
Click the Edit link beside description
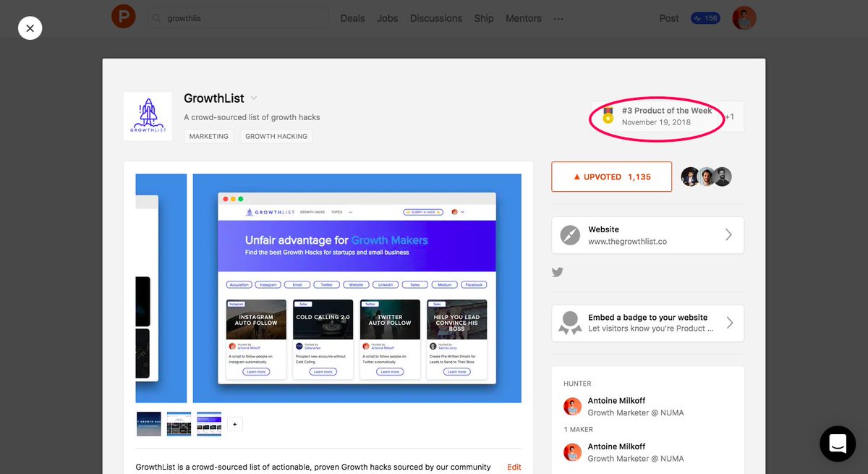point(514,467)
